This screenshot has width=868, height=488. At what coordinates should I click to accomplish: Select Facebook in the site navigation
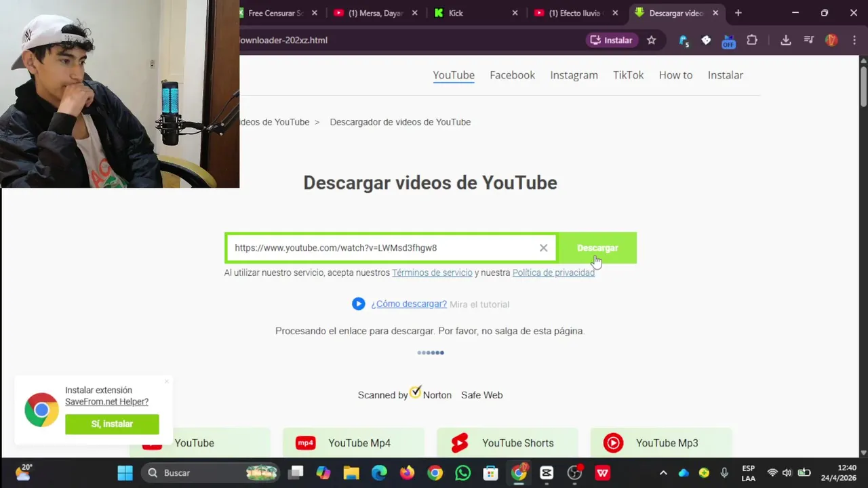tap(513, 75)
